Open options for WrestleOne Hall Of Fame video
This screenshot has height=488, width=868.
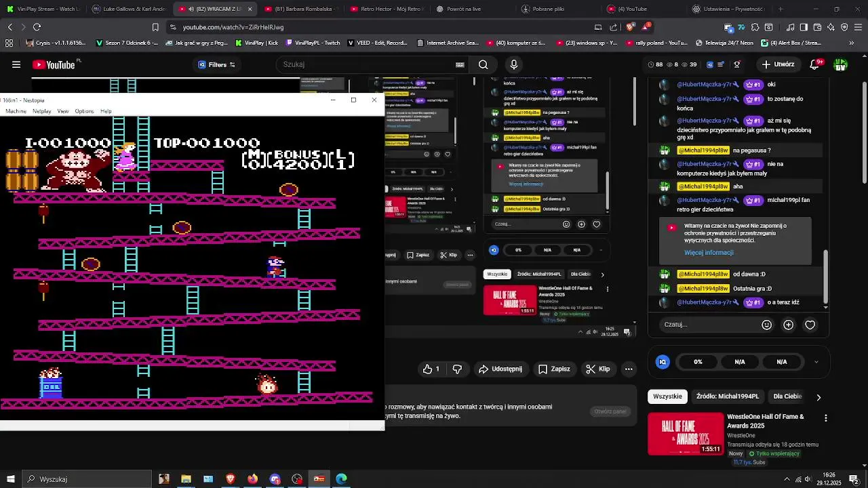point(825,418)
